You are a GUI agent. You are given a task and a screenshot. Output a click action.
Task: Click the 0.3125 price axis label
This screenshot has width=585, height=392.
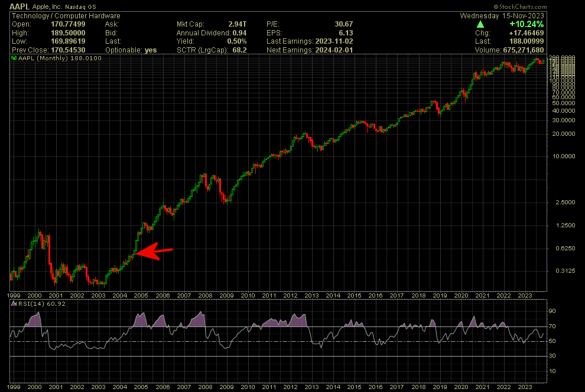pyautogui.click(x=565, y=271)
